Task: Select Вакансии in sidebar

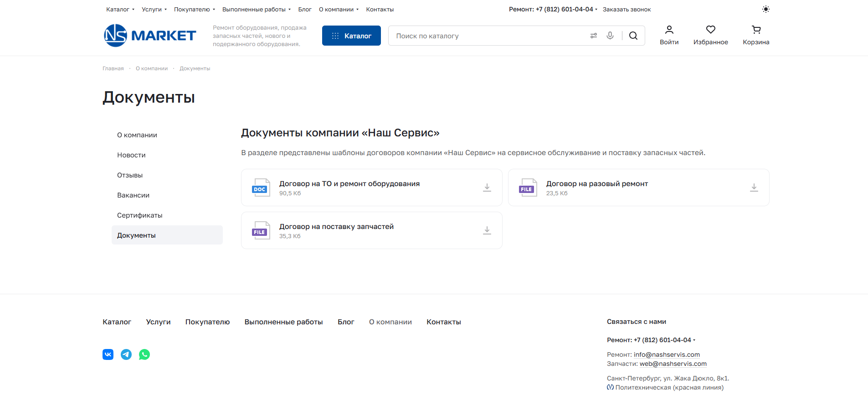Action: coord(167,195)
